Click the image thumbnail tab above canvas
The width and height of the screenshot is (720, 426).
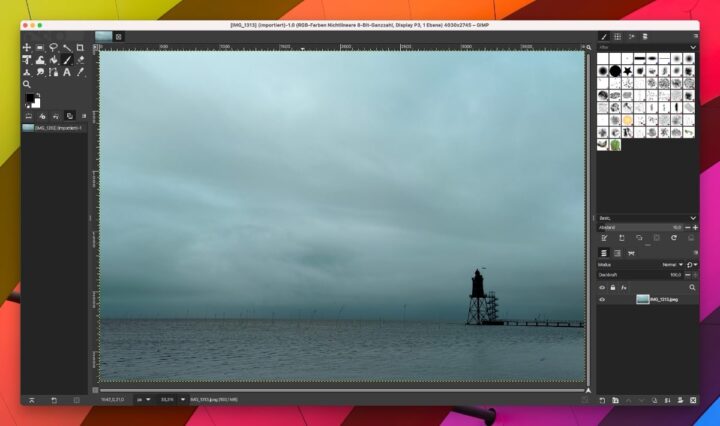[103, 36]
